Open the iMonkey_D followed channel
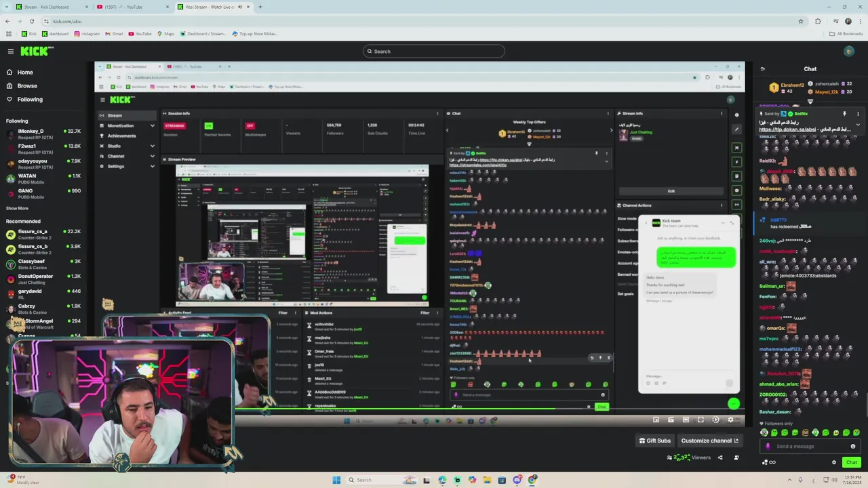Image resolution: width=868 pixels, height=488 pixels. click(43, 134)
